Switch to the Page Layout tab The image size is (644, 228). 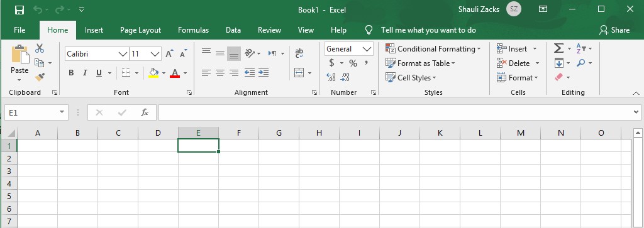(140, 30)
